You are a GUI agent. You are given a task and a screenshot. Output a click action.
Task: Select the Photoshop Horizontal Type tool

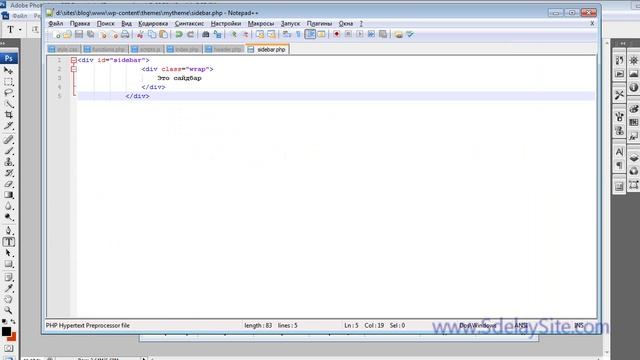[x=8, y=242]
